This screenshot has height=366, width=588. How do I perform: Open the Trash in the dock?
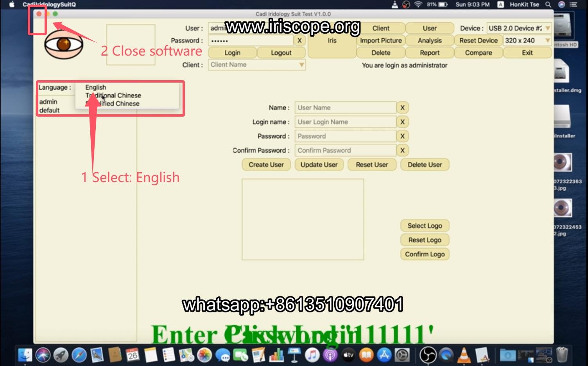coord(562,355)
